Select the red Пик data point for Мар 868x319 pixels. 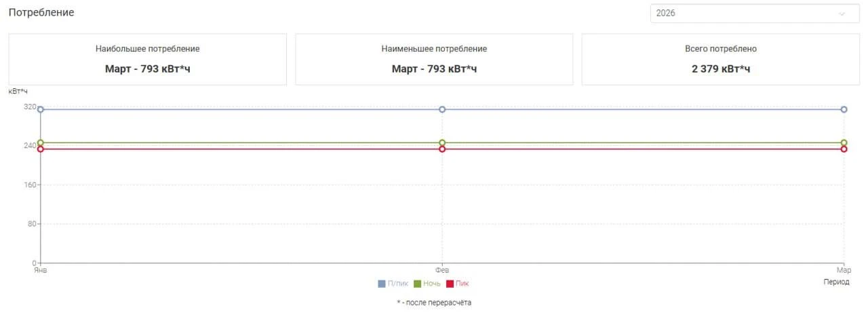(844, 149)
